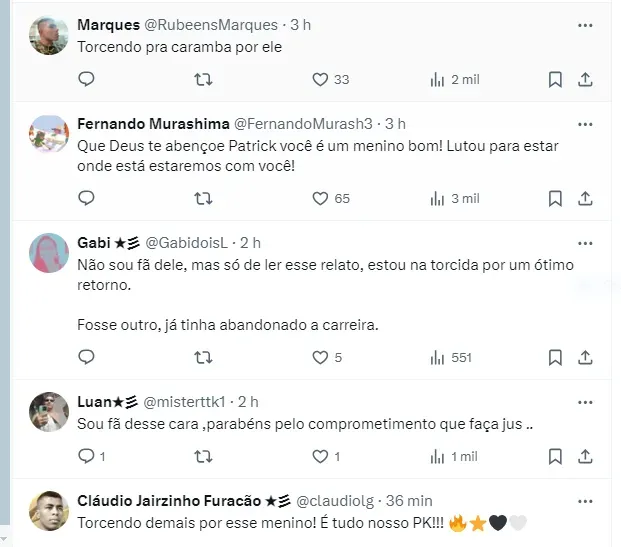
Task: Click Cláudio Jairzinho Furacão's avatar
Action: (49, 510)
